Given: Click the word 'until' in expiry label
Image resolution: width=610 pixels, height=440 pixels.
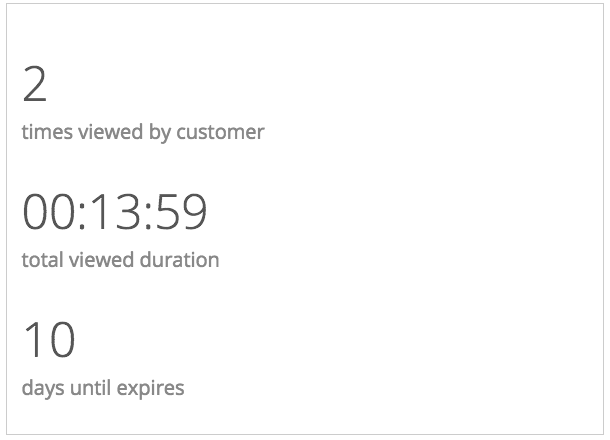Looking at the screenshot, I should pyautogui.click(x=92, y=388).
